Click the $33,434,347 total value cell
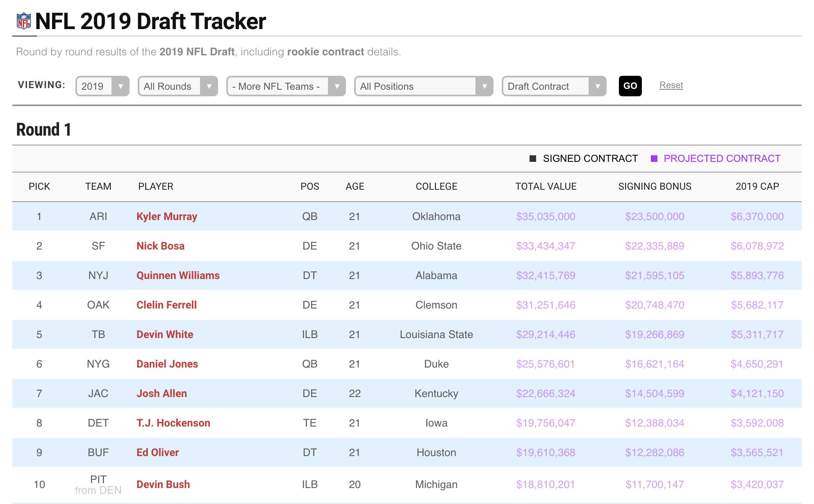The width and height of the screenshot is (814, 504). coord(546,246)
